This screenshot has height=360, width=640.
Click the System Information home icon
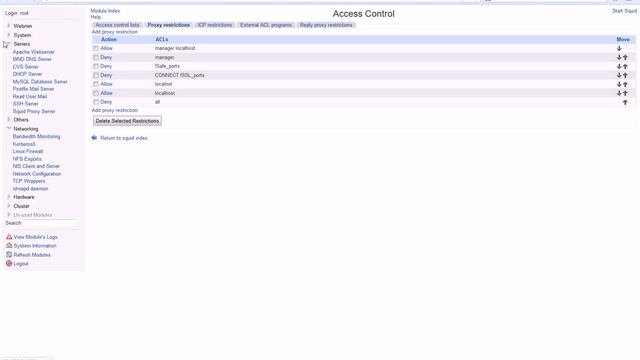coord(9,246)
